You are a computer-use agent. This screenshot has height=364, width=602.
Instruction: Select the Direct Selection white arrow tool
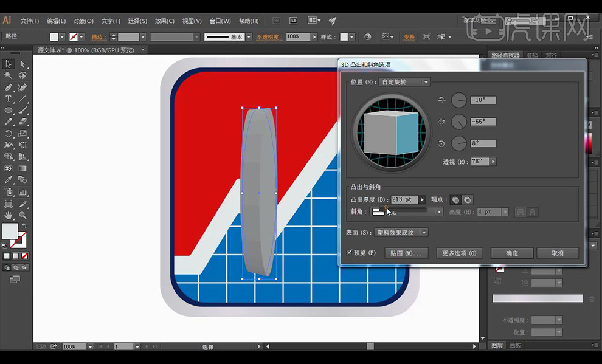pyautogui.click(x=22, y=64)
